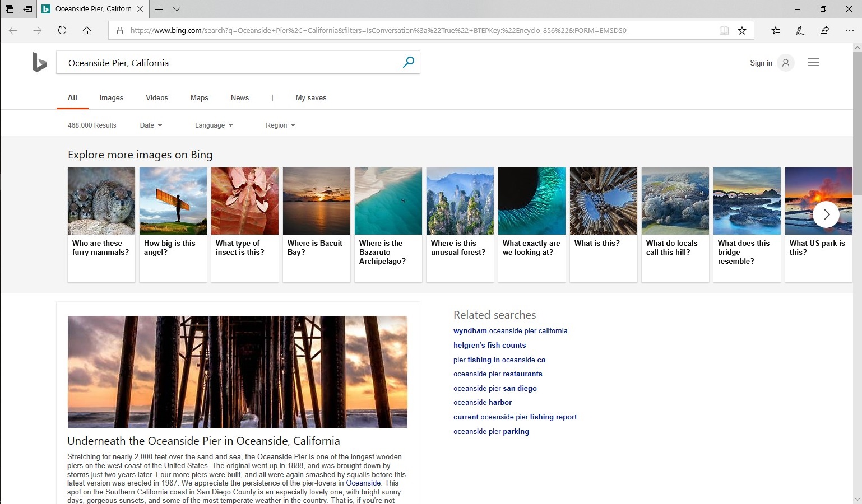862x504 pixels.
Task: Click the Bing search input field
Action: (x=230, y=63)
